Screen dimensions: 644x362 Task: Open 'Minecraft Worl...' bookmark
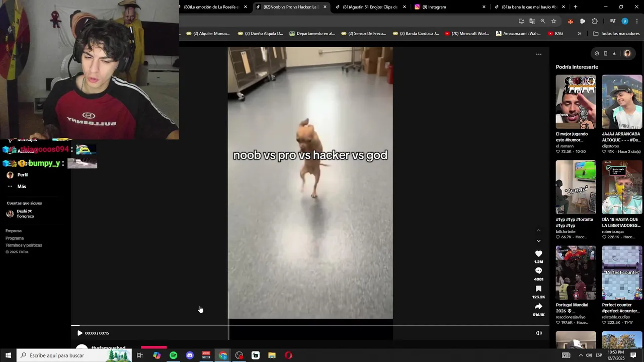[x=466, y=34]
